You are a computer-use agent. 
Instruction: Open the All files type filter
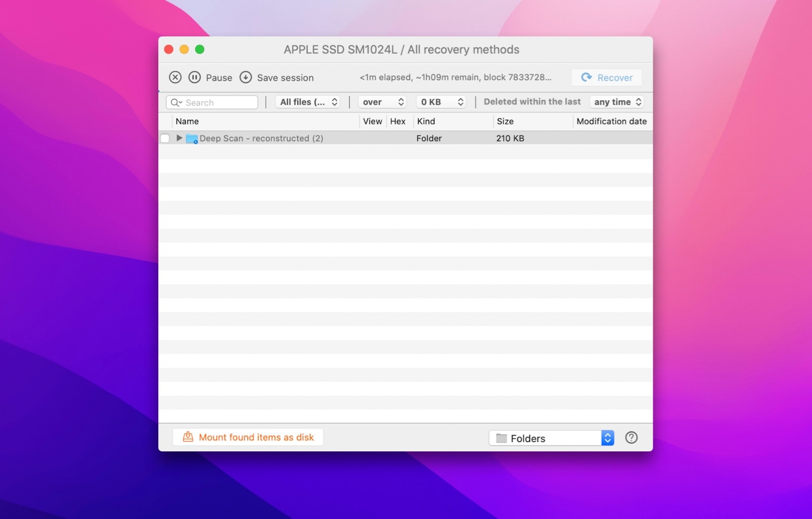tap(308, 102)
